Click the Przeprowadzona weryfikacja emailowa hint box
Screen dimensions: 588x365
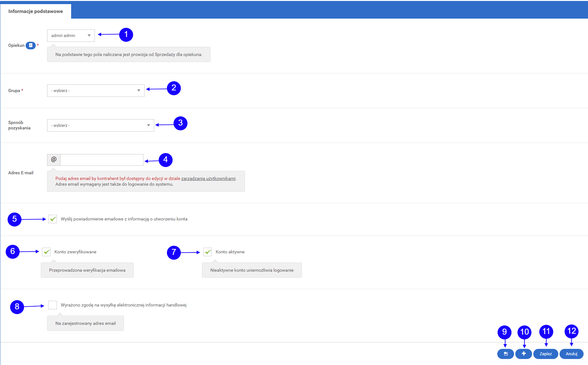87,270
